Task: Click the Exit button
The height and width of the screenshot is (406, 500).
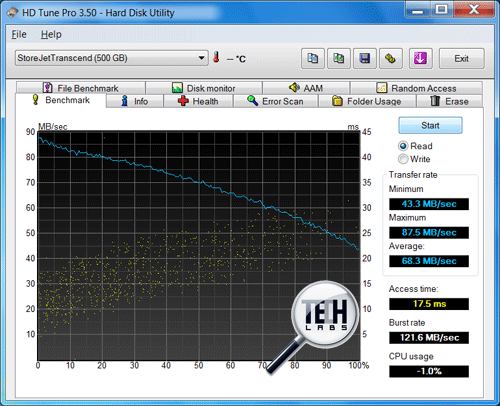Action: point(461,59)
